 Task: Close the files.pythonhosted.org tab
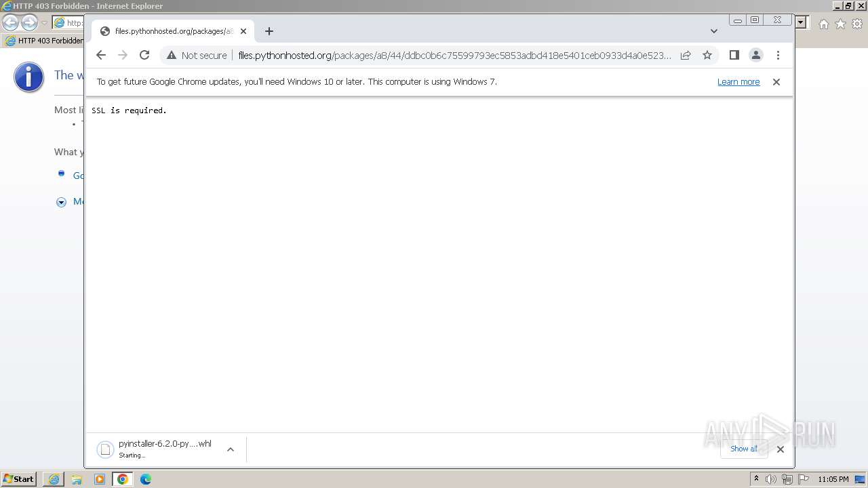tap(243, 31)
